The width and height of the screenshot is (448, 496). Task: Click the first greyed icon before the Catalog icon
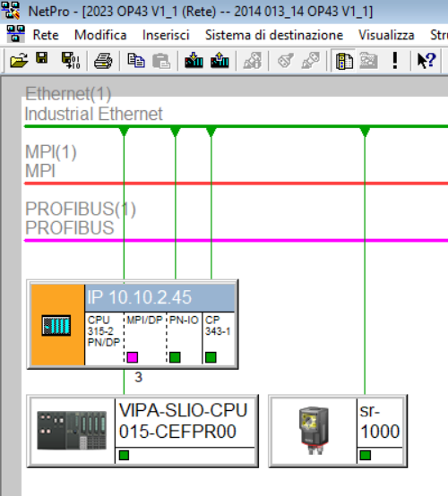[285, 60]
